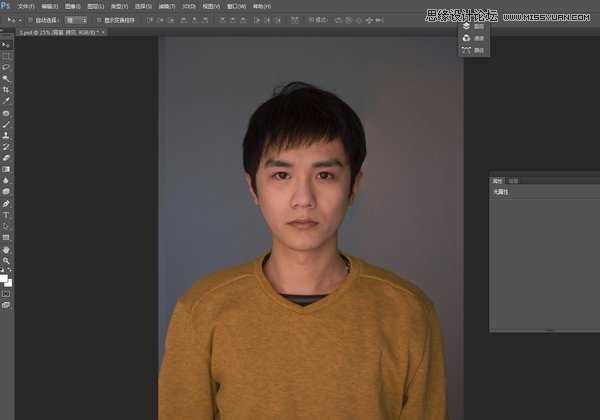This screenshot has height=420, width=600.
Task: Click the foreground color swatch
Action: [5, 276]
